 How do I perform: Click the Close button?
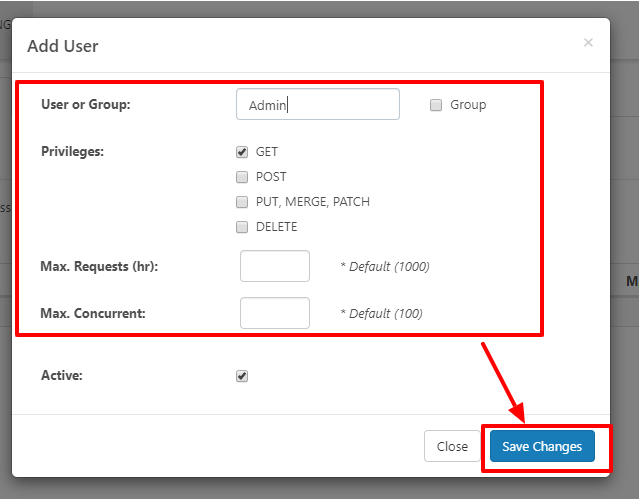pos(452,446)
